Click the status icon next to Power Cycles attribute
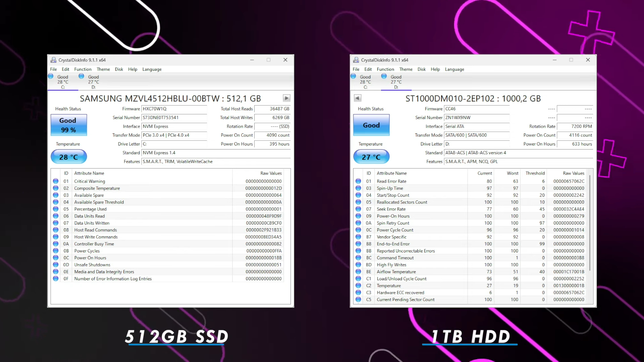 click(56, 251)
